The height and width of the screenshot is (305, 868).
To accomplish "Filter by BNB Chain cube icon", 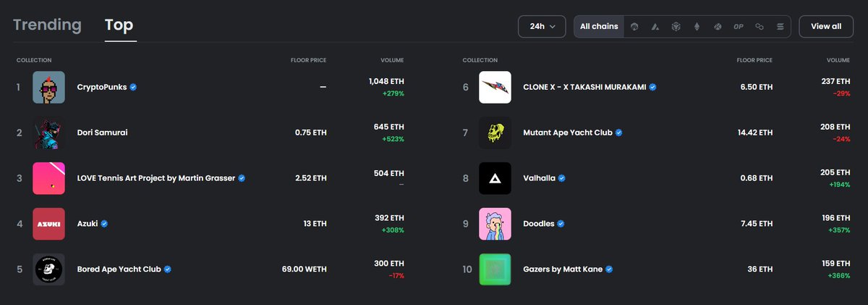I will (x=676, y=26).
